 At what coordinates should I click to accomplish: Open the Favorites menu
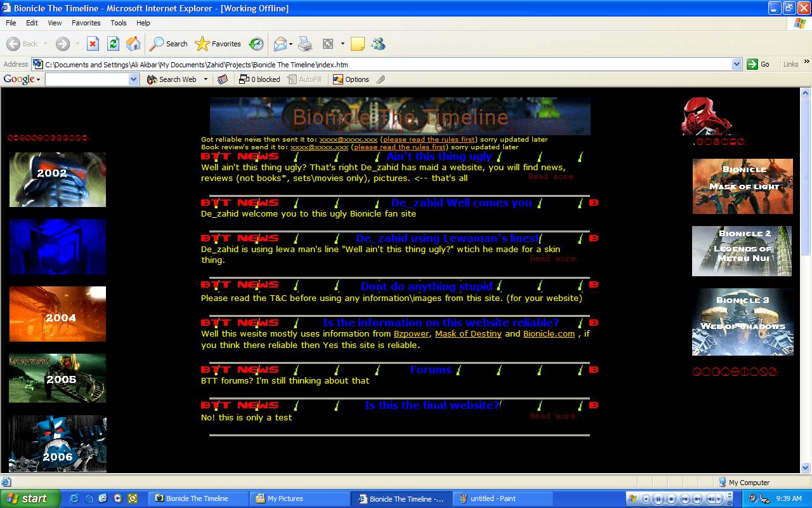coord(86,23)
